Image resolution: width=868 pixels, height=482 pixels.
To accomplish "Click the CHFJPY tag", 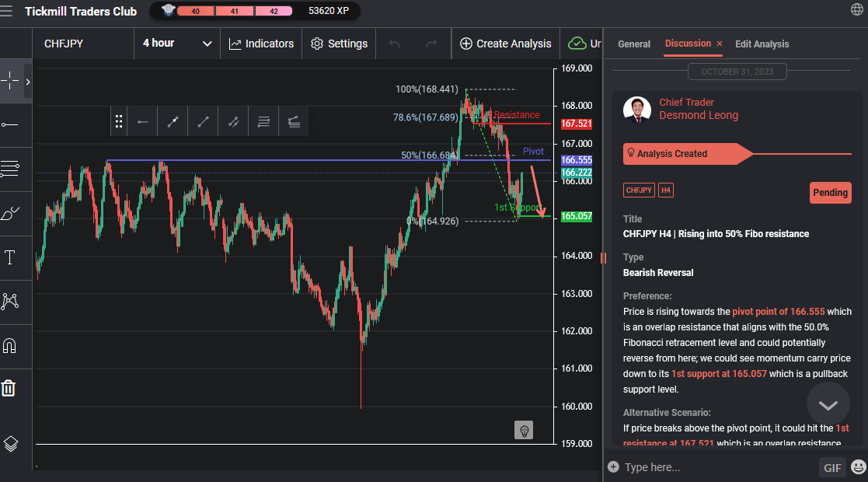I will click(x=639, y=190).
